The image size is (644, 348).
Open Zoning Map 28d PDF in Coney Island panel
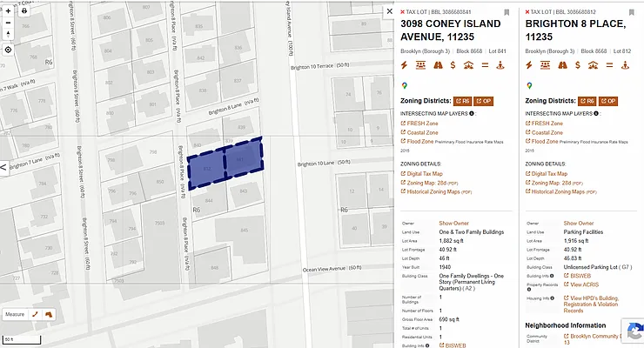coord(429,183)
